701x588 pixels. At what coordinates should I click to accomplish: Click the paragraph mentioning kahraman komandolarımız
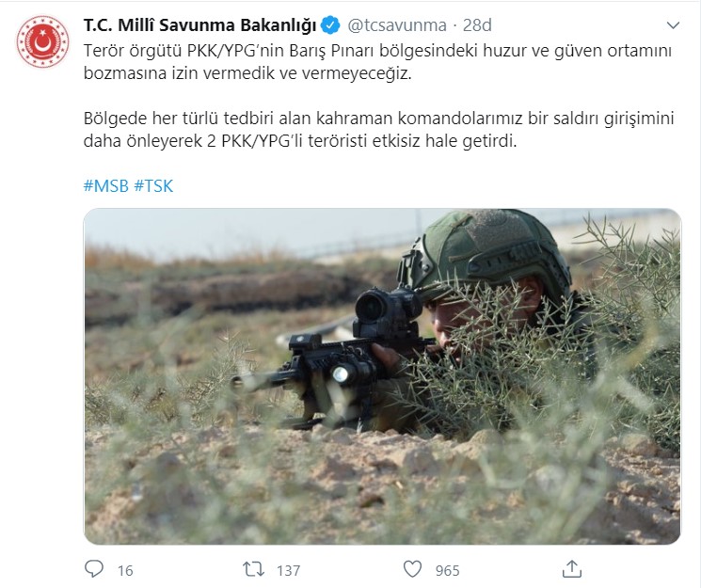click(378, 129)
